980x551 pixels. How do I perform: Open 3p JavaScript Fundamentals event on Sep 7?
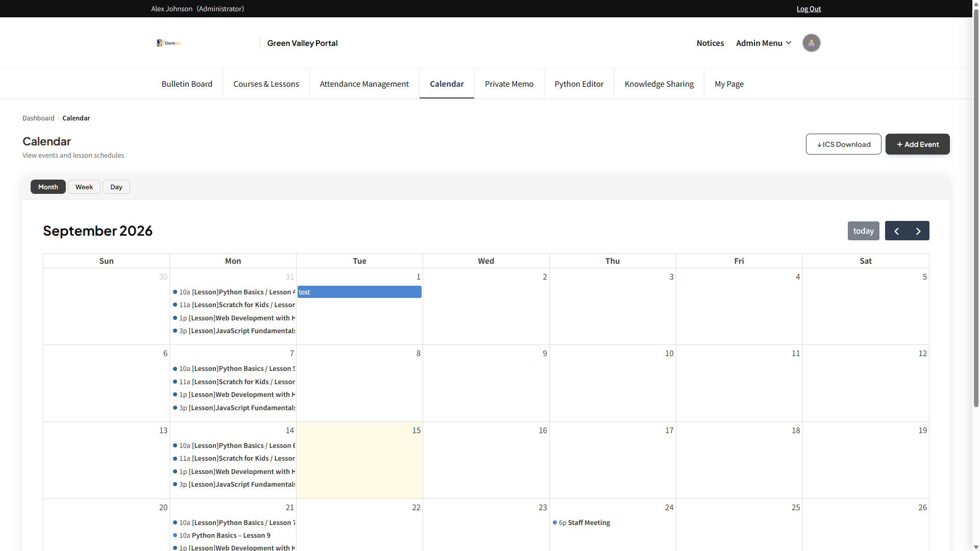click(234, 408)
